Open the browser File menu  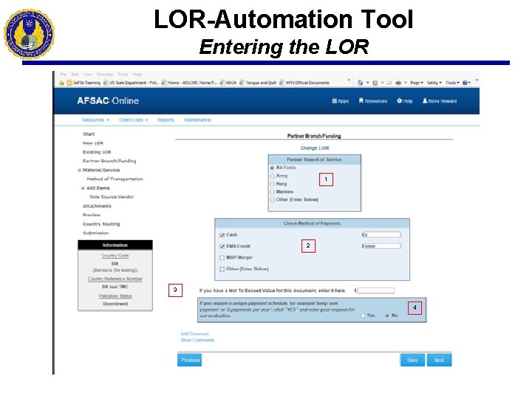tap(63, 74)
